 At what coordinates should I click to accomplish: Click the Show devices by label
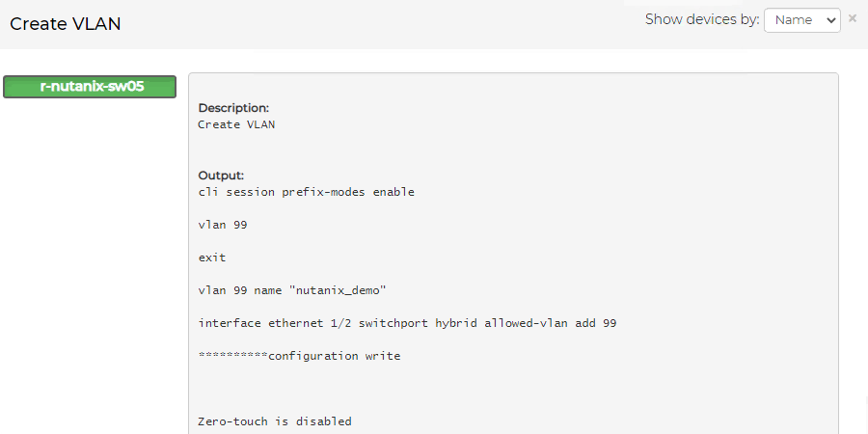pyautogui.click(x=702, y=19)
